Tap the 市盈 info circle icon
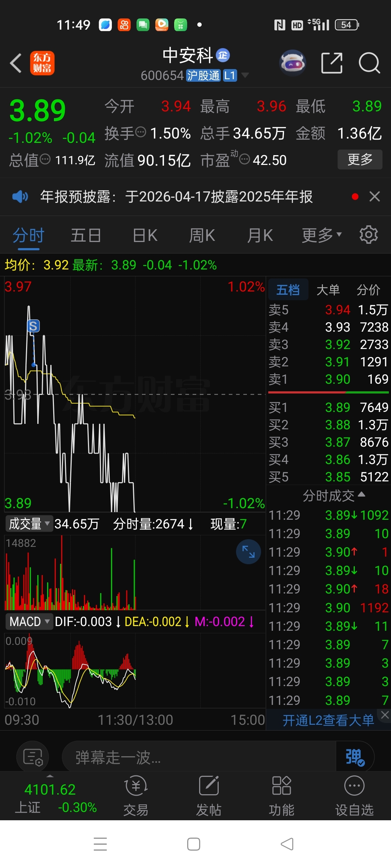The width and height of the screenshot is (391, 868). [245, 159]
